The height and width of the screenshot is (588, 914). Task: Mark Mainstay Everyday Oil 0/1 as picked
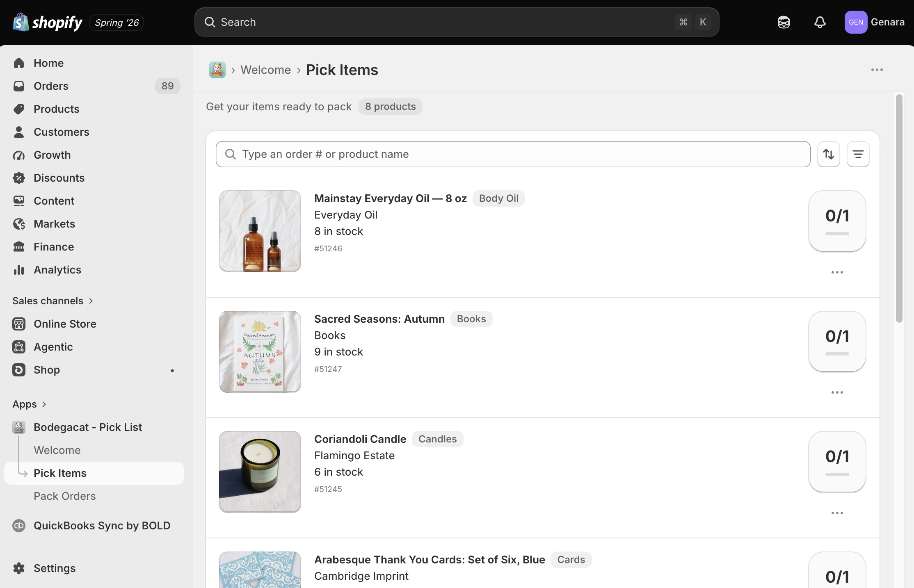(x=837, y=221)
